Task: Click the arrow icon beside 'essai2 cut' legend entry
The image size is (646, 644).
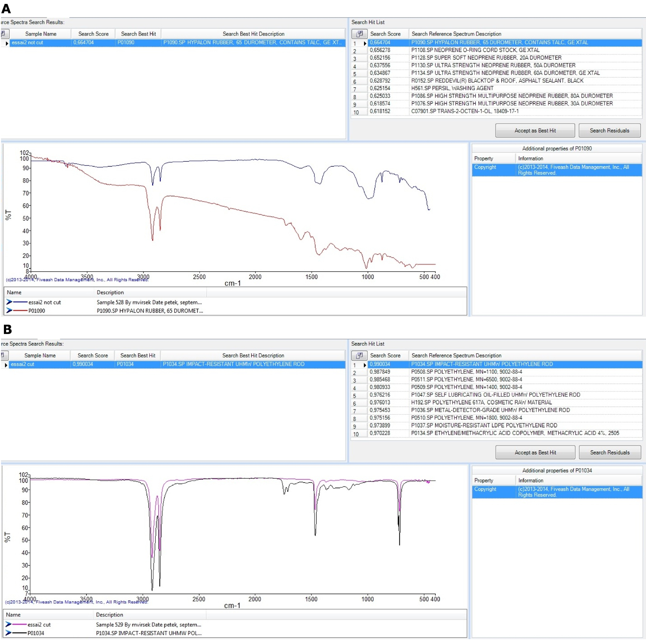Action: tap(9, 624)
